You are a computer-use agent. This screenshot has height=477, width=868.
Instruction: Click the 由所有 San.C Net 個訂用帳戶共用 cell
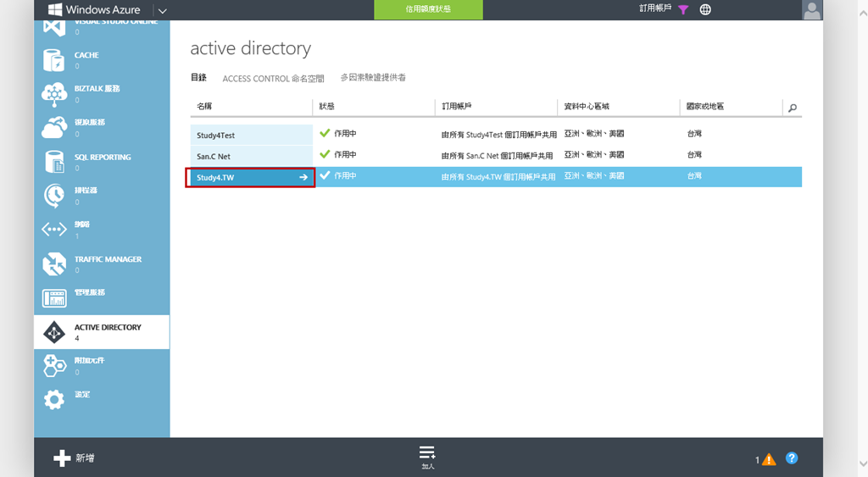click(x=497, y=156)
